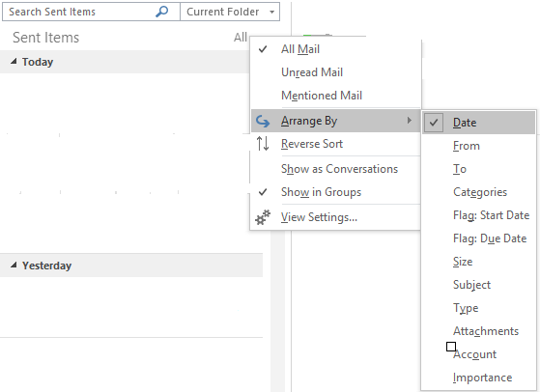This screenshot has width=540, height=392.
Task: Open the Arrange By submenu arrow
Action: pos(410,120)
